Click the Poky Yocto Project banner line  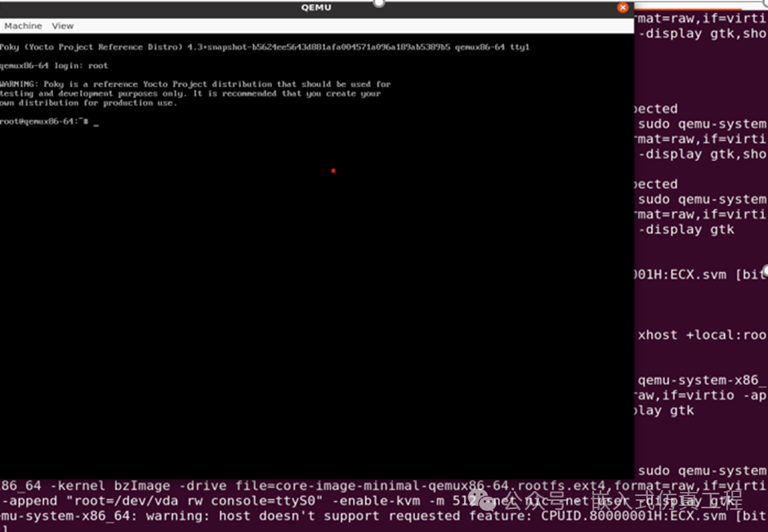pyautogui.click(x=265, y=47)
